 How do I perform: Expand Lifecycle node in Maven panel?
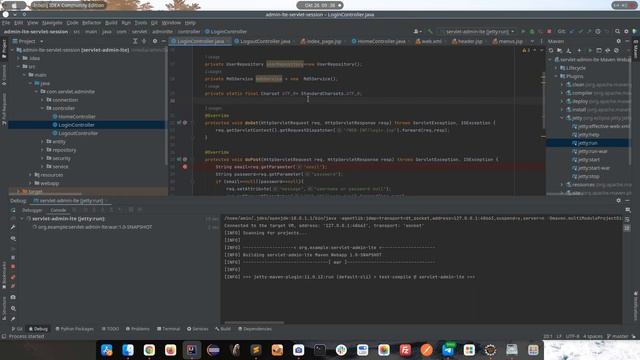point(556,68)
